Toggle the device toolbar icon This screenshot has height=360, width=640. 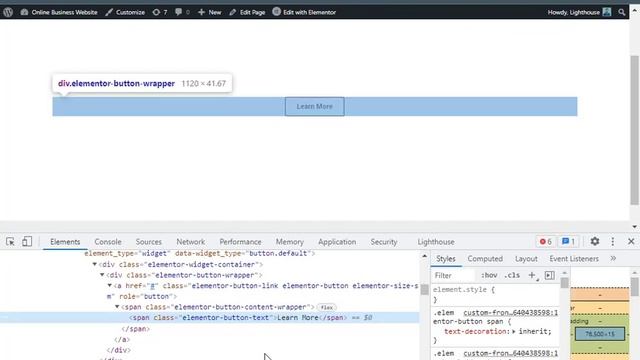27,242
